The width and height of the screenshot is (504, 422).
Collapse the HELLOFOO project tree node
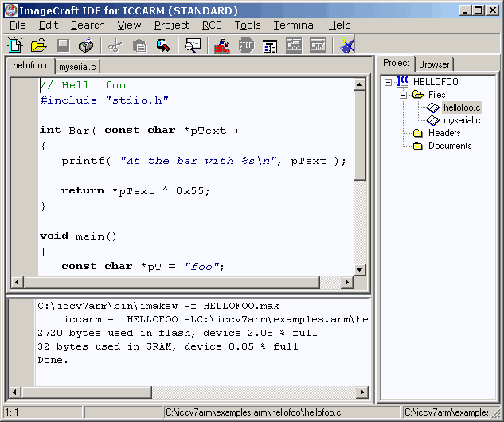point(388,82)
